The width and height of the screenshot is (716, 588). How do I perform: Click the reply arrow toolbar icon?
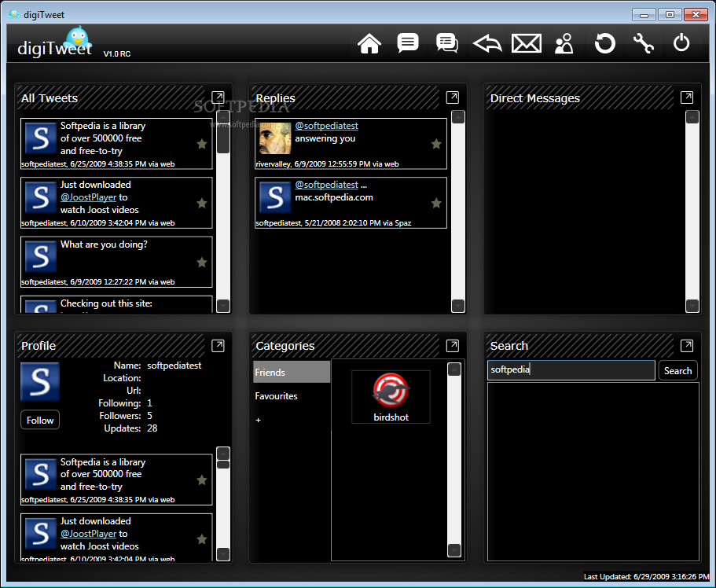click(487, 44)
